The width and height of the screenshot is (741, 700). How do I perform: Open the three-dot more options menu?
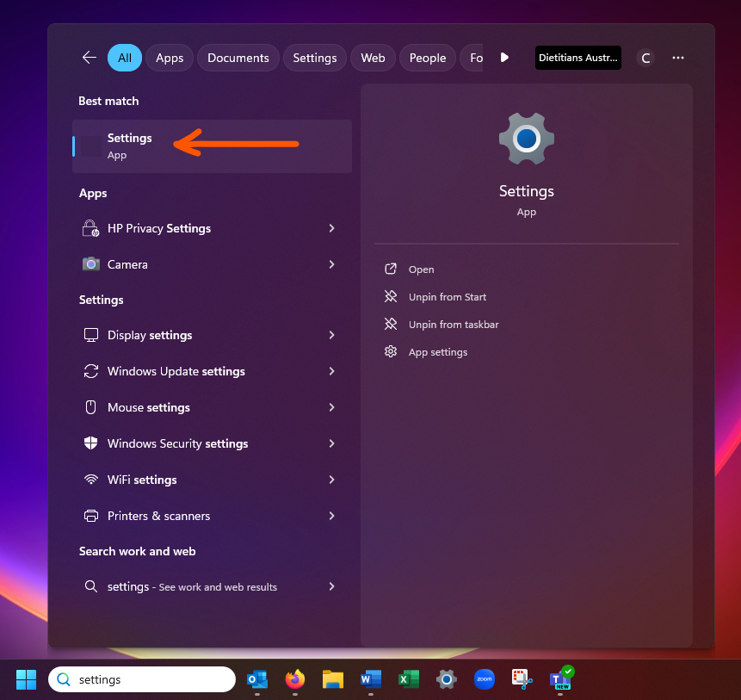[x=678, y=58]
